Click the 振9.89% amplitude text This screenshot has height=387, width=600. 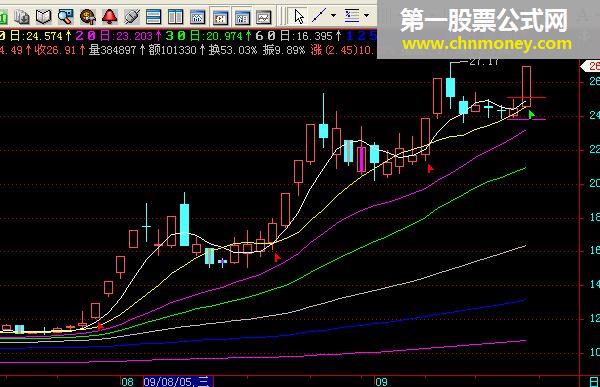tap(284, 50)
